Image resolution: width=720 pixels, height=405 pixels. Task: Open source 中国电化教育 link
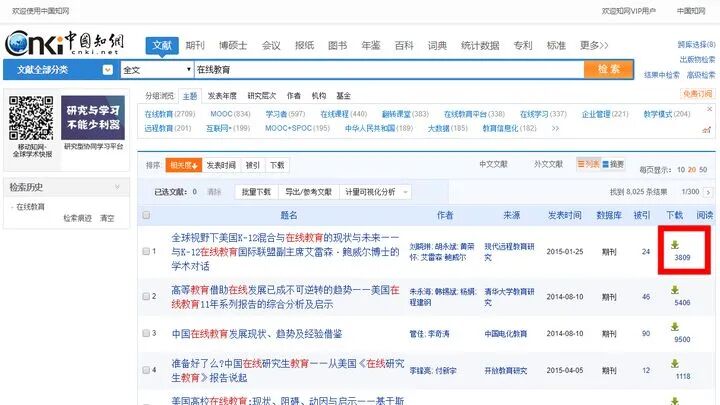tap(506, 334)
